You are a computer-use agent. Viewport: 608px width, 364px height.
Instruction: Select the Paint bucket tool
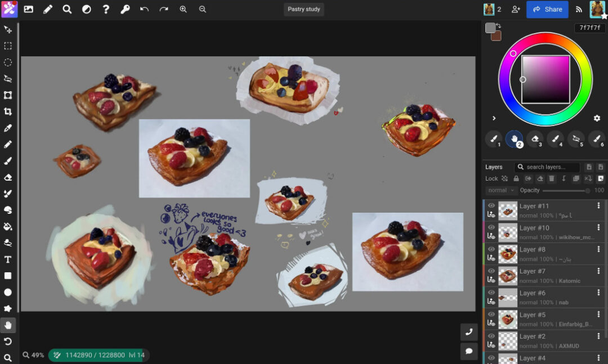click(x=8, y=226)
